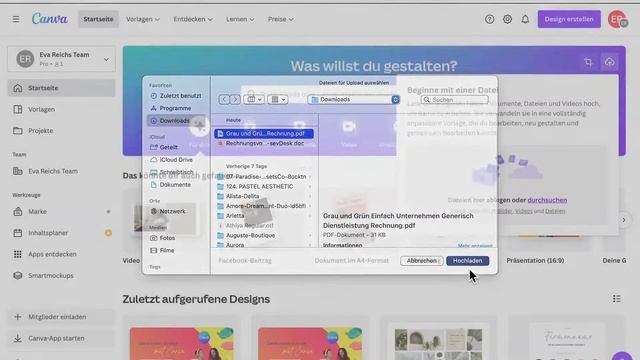Click the Abbrechen button
640x360 pixels.
[422, 260]
